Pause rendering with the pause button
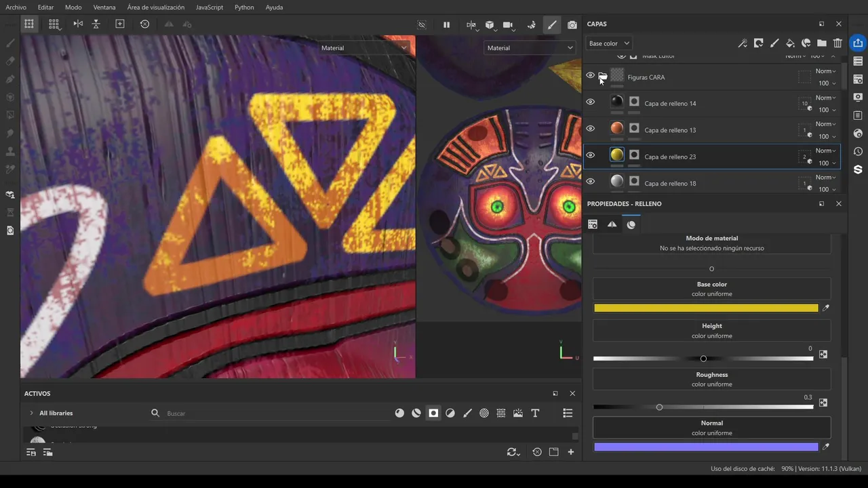Viewport: 868px width, 488px height. tap(446, 24)
